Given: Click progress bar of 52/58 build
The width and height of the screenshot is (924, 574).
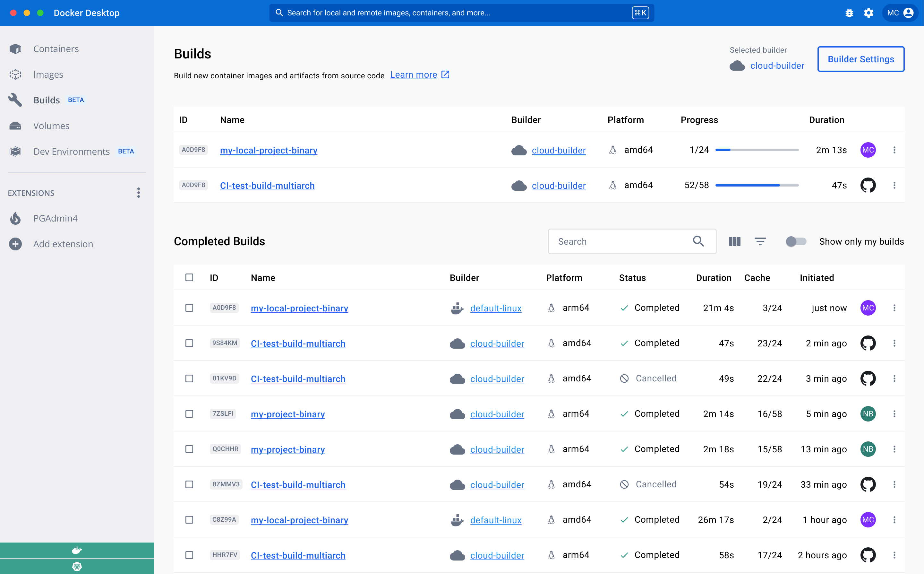Looking at the screenshot, I should coord(757,185).
